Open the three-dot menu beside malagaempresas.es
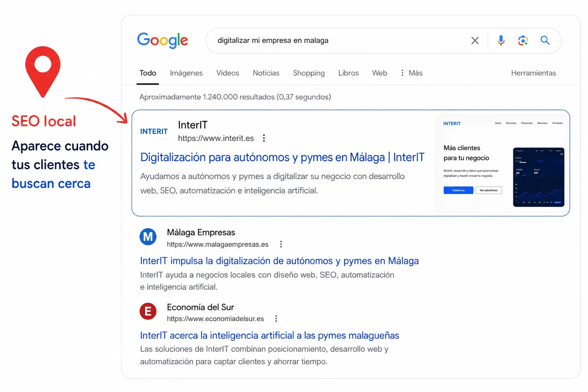Screen dimensions: 588x392 (281, 244)
